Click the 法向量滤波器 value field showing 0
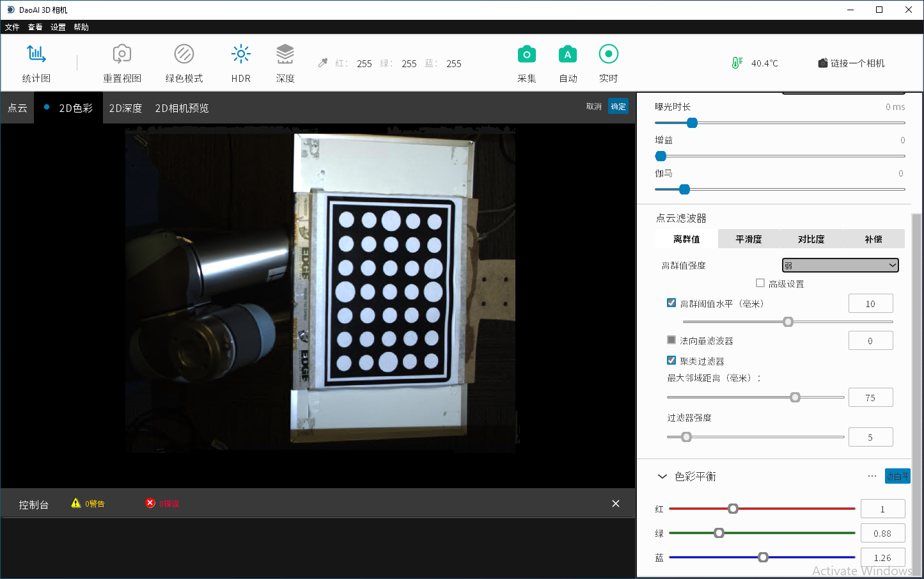 (x=870, y=340)
